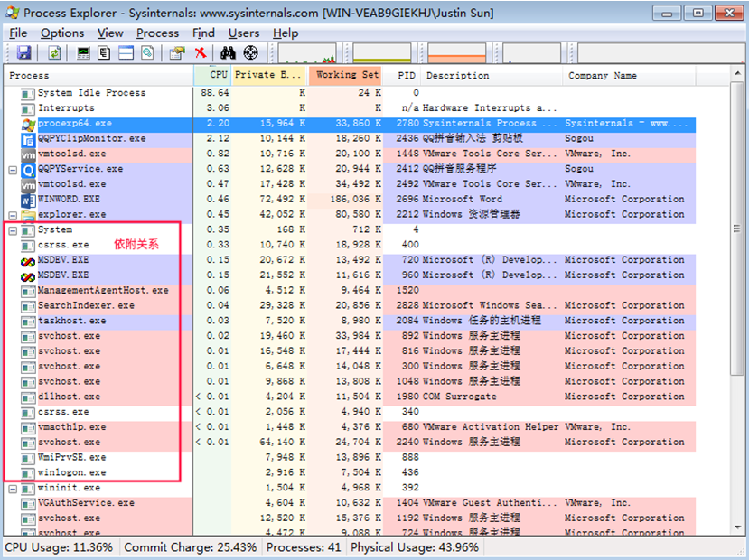Click the vertical scrollbar thumb
This screenshot has height=560, width=749.
(737, 229)
